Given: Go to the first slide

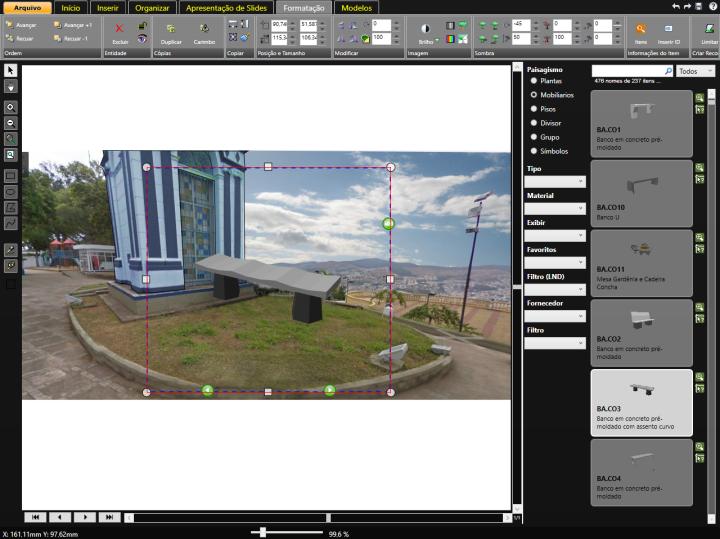Looking at the screenshot, I should (x=35, y=517).
